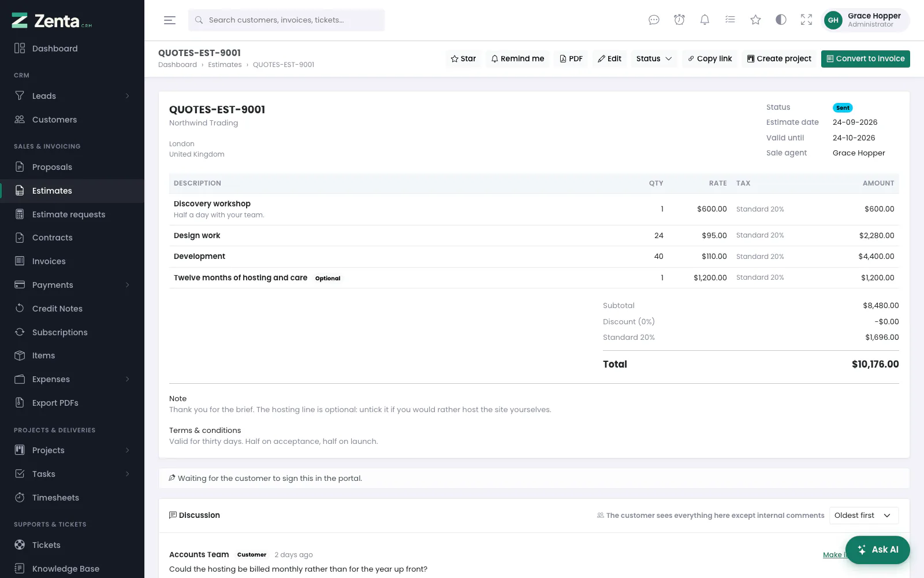The height and width of the screenshot is (578, 924).
Task: Convert estimate to invoice
Action: [865, 59]
